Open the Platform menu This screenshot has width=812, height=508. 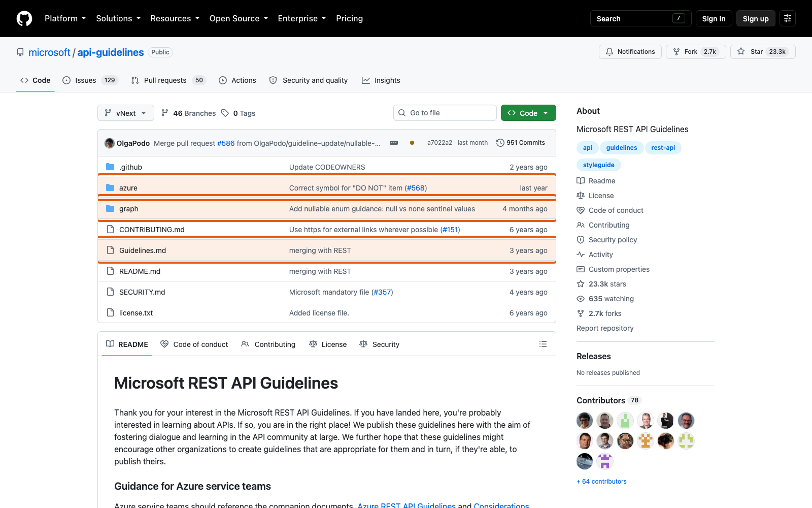pyautogui.click(x=65, y=18)
